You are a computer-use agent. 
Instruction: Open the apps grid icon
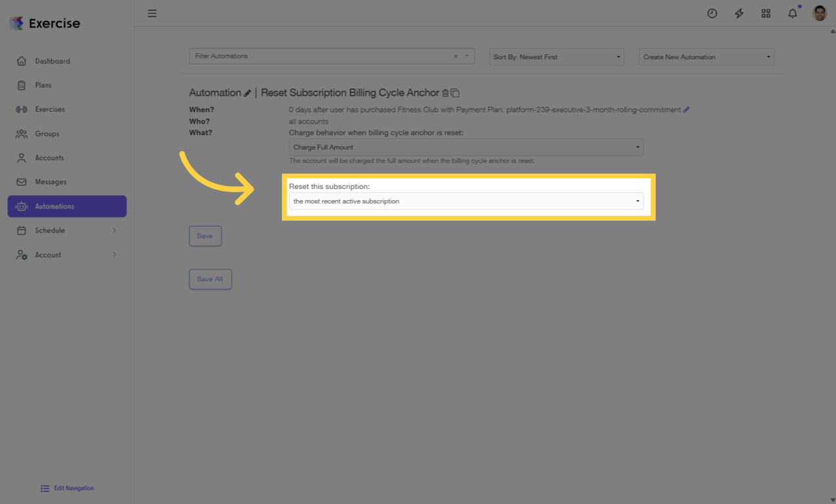click(x=766, y=13)
